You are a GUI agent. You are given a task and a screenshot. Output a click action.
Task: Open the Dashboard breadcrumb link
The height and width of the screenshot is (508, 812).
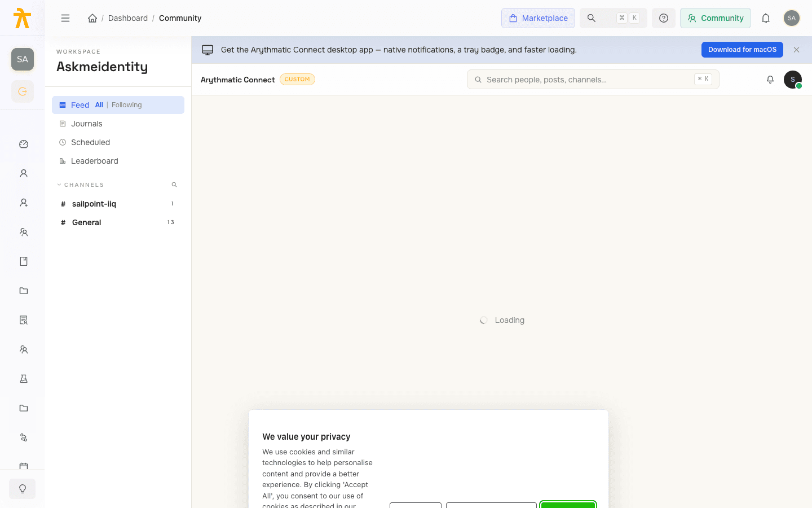(128, 18)
